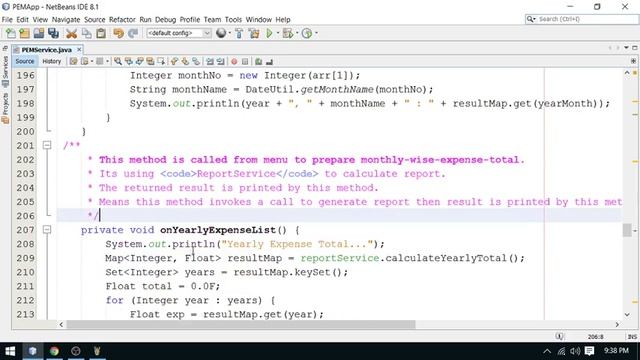Open the Windows Start button
640x360 pixels.
(10, 351)
